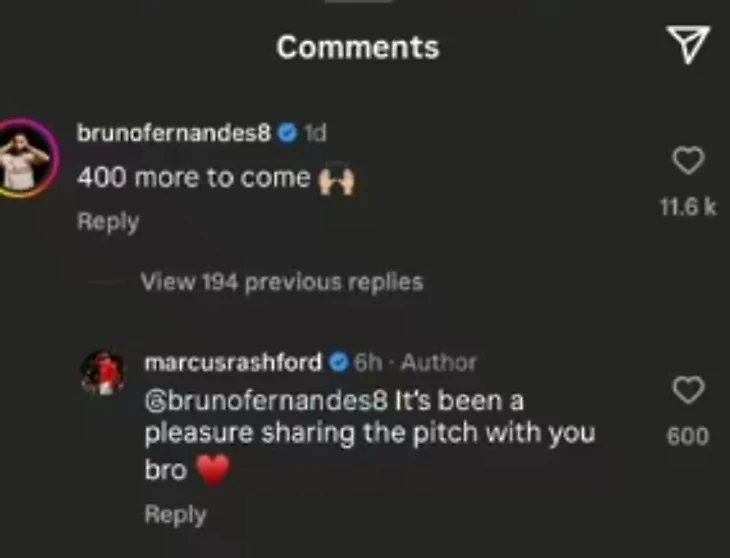
Task: Tap the share paper plane icon
Action: [688, 45]
